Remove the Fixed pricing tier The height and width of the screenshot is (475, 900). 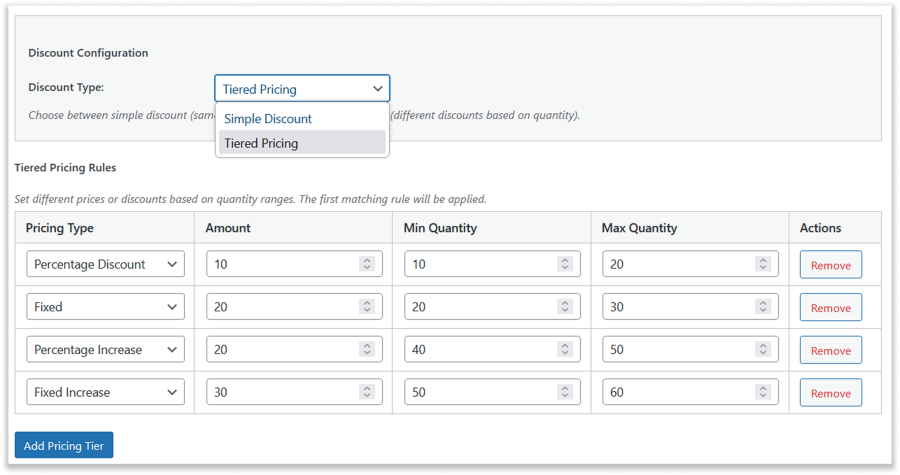[x=831, y=307]
